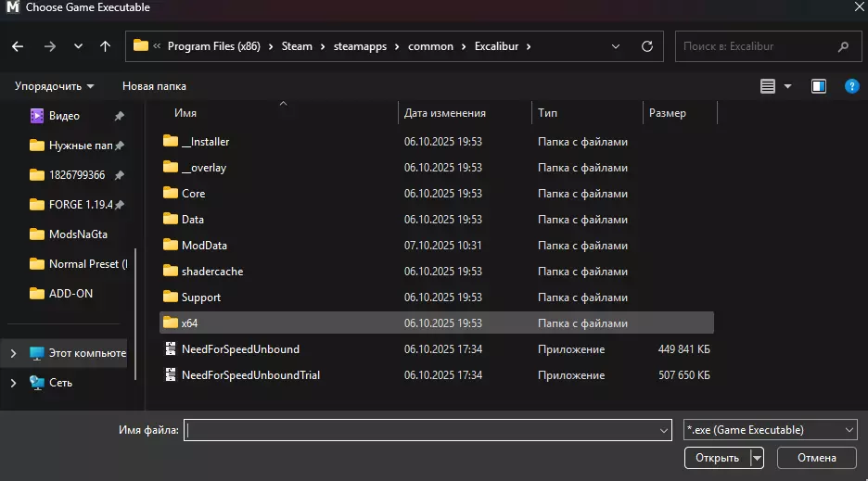868x481 pixels.
Task: Open the help question mark icon
Action: click(851, 86)
